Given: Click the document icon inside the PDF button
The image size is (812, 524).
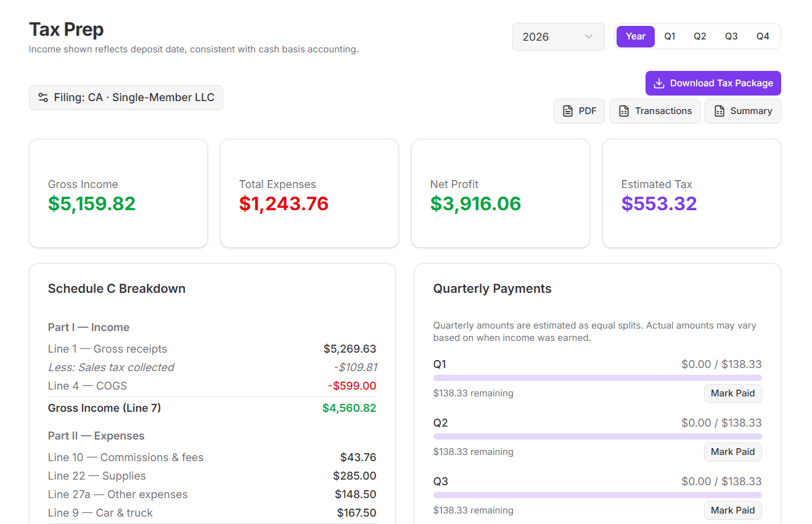Looking at the screenshot, I should [567, 111].
